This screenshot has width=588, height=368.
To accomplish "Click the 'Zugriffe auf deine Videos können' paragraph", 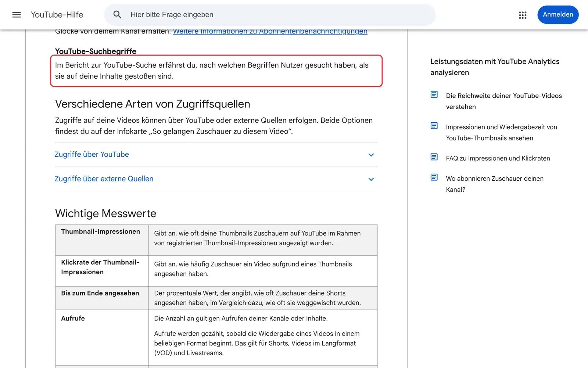I will [x=214, y=126].
